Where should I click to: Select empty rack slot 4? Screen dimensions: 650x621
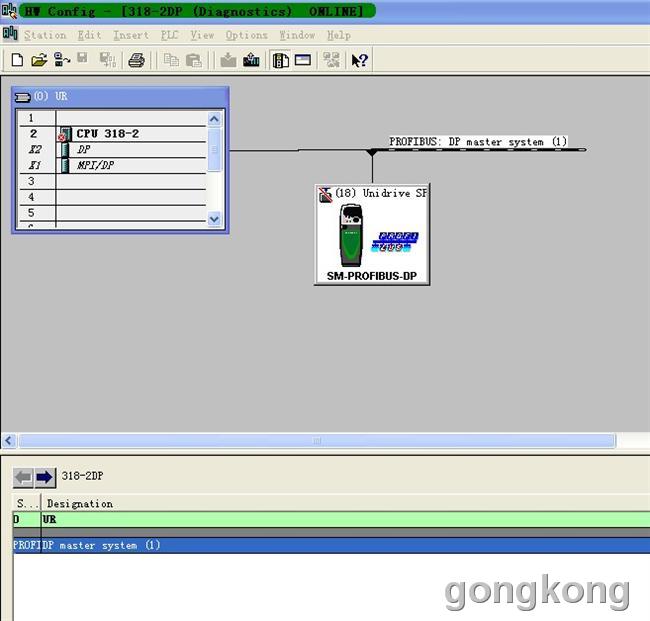coord(113,197)
